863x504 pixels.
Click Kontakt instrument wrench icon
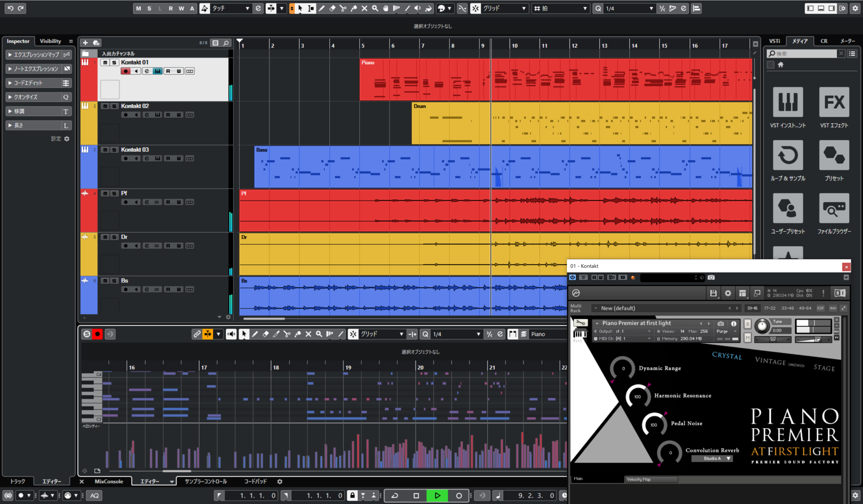point(581,323)
